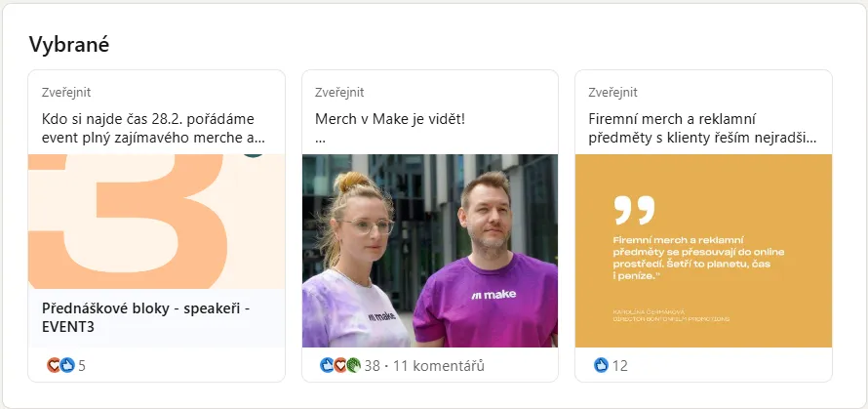868x409 pixels.
Task: Click the quotation mark graphic in yellow card
Action: pyautogui.click(x=634, y=210)
